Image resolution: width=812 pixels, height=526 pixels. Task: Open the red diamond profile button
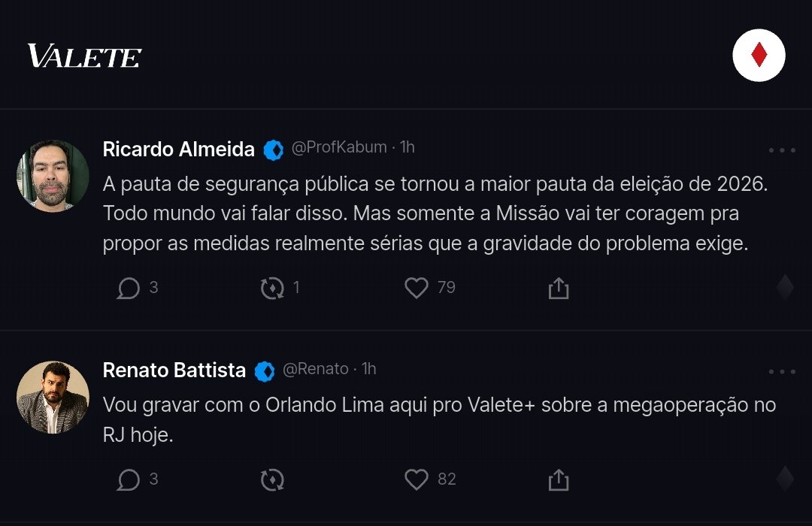point(759,56)
